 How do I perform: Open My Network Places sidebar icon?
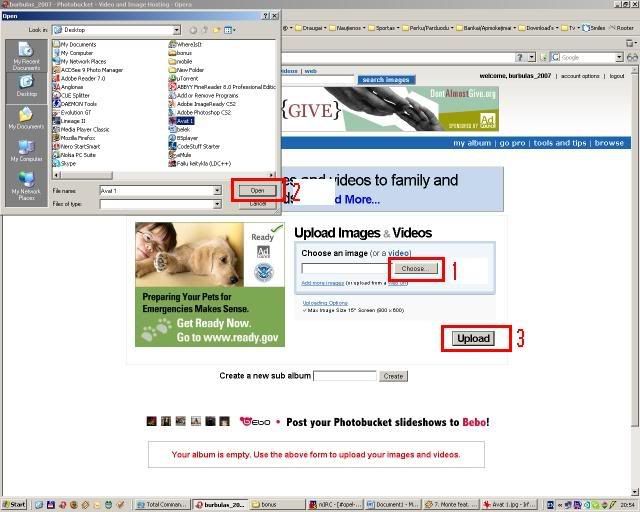pyautogui.click(x=25, y=186)
